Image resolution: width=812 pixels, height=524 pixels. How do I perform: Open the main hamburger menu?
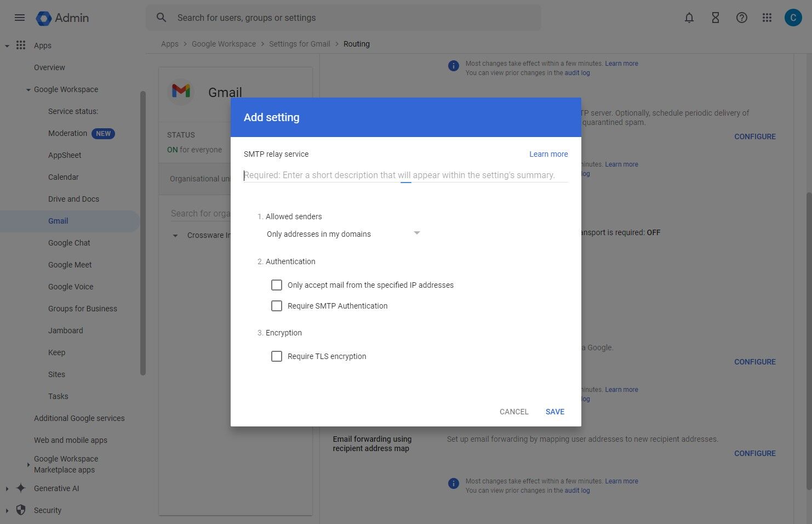pyautogui.click(x=20, y=18)
